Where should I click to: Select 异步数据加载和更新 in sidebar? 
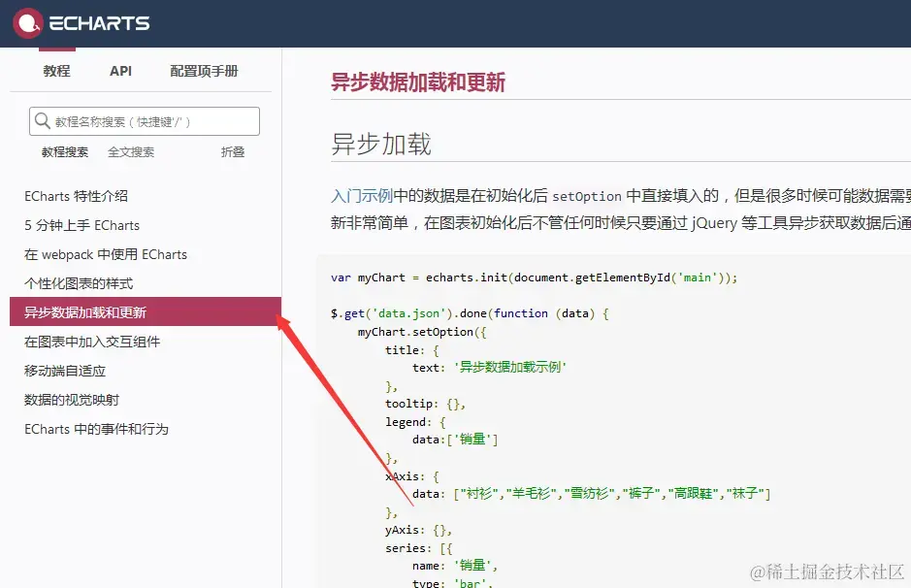click(x=146, y=311)
